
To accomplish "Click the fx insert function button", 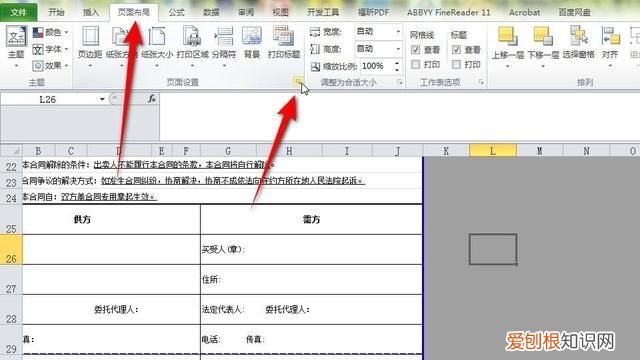I will pos(152,99).
